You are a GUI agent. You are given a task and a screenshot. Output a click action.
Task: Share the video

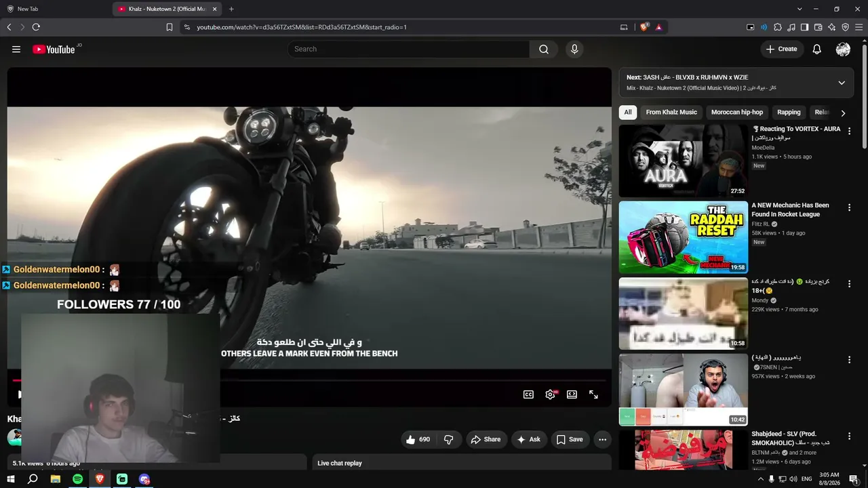point(486,439)
